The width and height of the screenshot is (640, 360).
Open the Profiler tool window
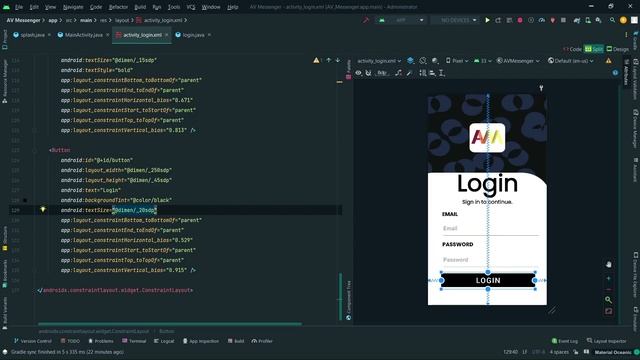coord(262,341)
